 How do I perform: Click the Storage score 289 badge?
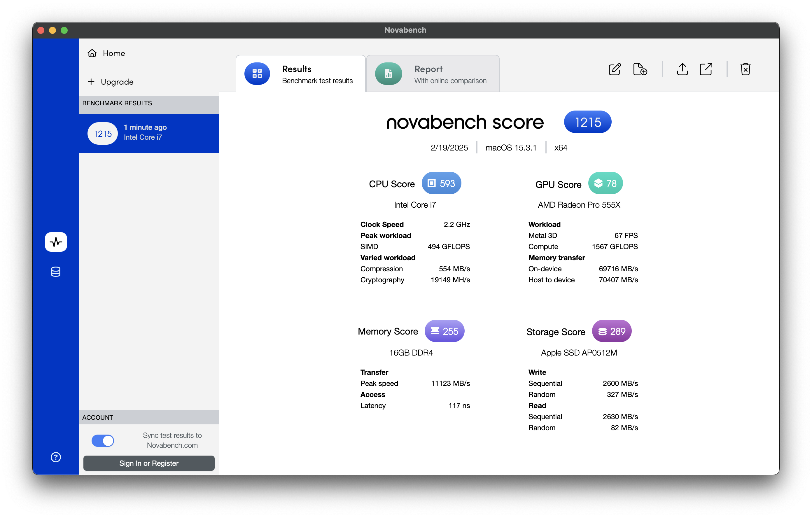pyautogui.click(x=611, y=331)
